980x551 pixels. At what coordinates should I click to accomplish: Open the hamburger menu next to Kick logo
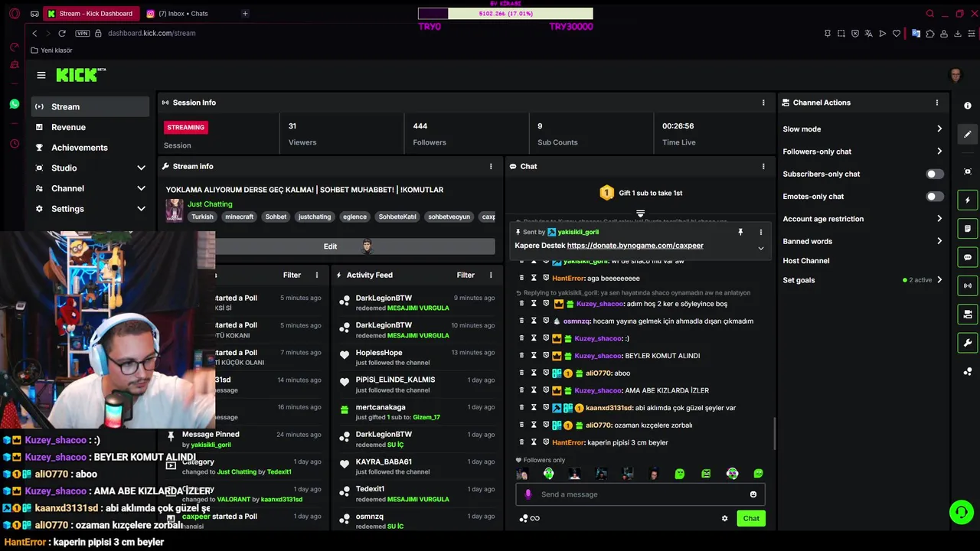click(x=41, y=75)
